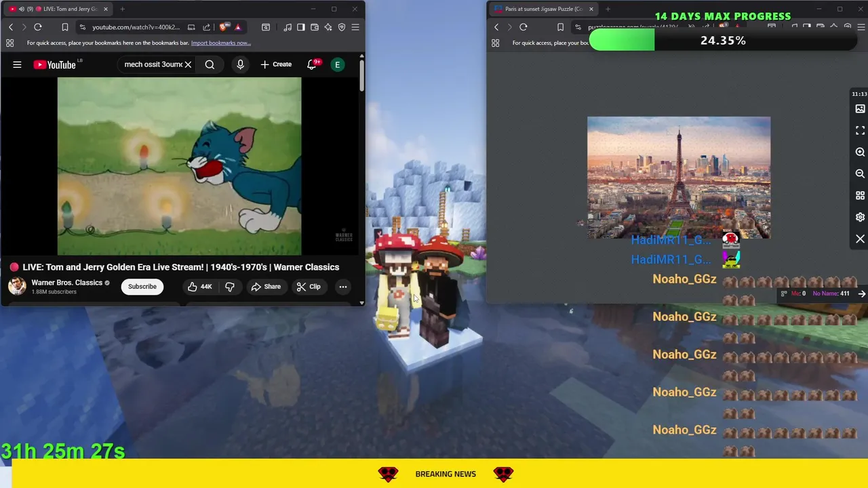Create a Clip of the stream
The width and height of the screenshot is (868, 488).
coord(309,287)
